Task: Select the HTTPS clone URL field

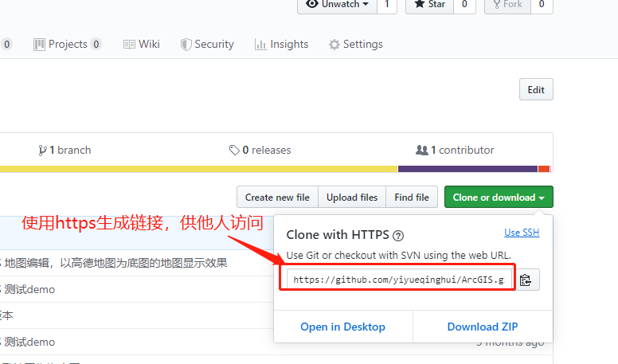Action: (399, 280)
